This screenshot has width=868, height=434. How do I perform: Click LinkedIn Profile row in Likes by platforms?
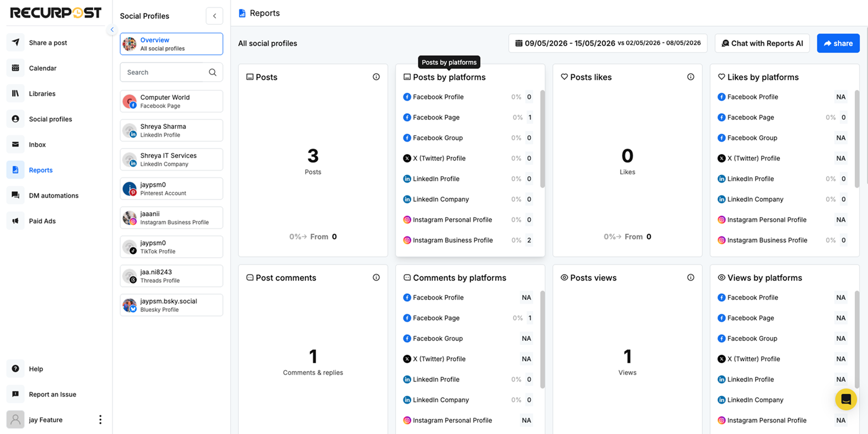point(783,179)
